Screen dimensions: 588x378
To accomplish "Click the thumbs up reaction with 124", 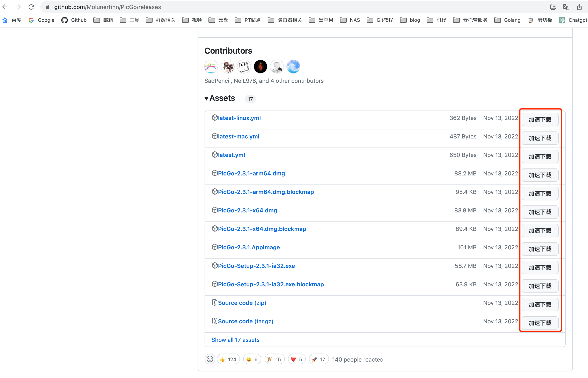I will click(228, 359).
